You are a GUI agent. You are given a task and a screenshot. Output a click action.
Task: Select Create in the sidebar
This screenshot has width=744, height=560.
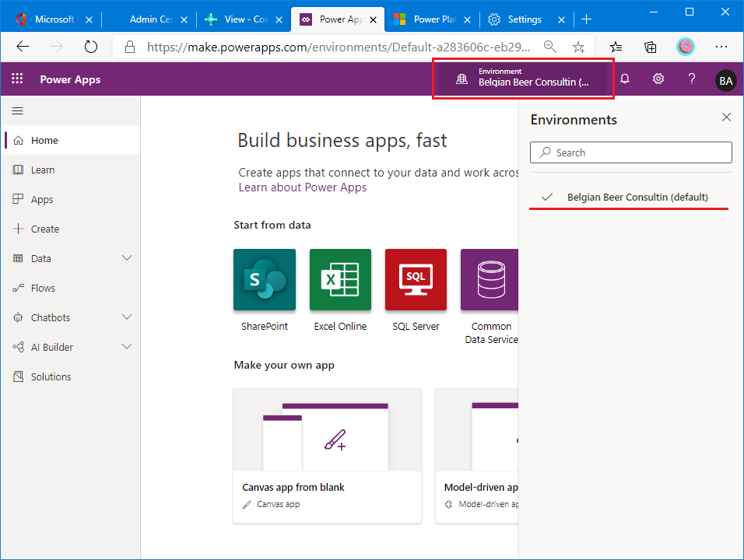pyautogui.click(x=71, y=229)
